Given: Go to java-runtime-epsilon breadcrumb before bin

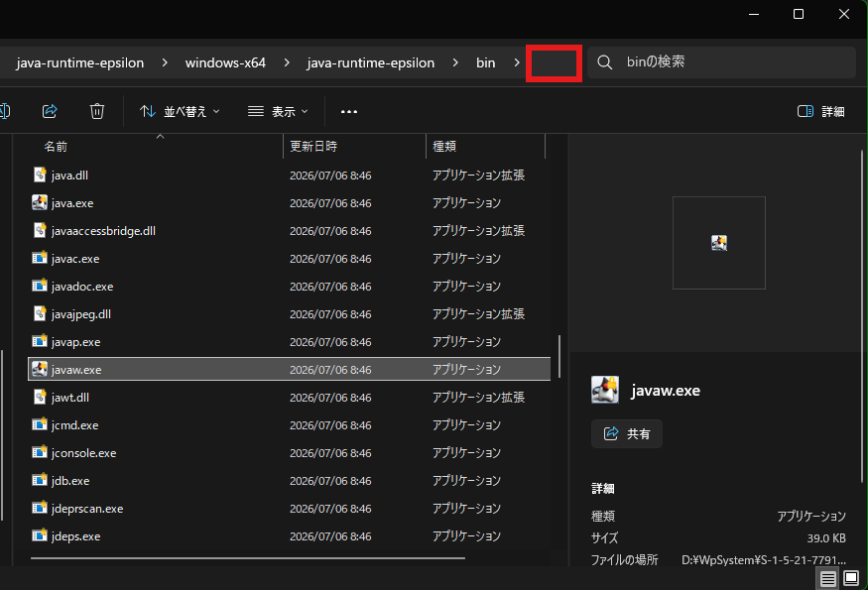Looking at the screenshot, I should [x=370, y=62].
